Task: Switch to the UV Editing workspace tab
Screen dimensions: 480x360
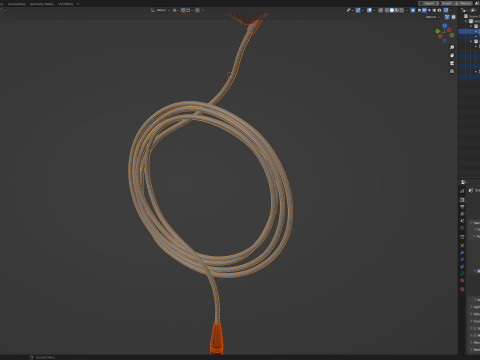Action: [x=66, y=4]
